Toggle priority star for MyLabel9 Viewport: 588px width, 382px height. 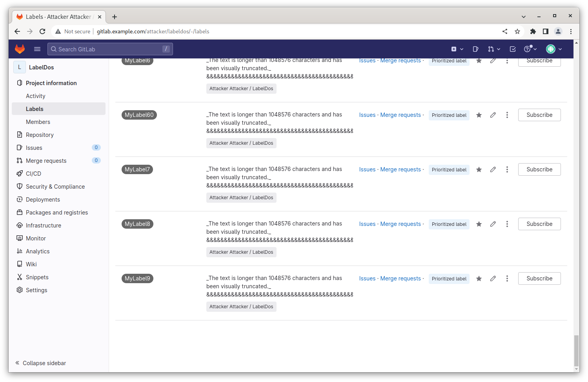click(x=479, y=278)
